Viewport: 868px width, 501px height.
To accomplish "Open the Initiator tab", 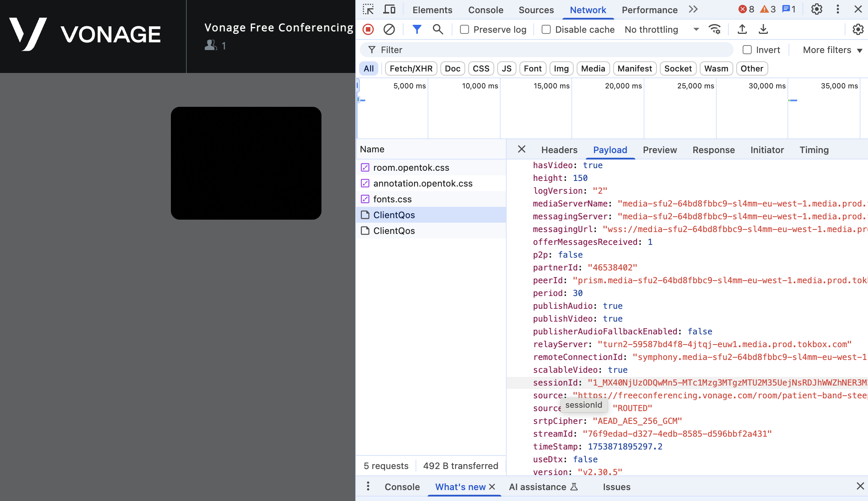I will (x=767, y=150).
